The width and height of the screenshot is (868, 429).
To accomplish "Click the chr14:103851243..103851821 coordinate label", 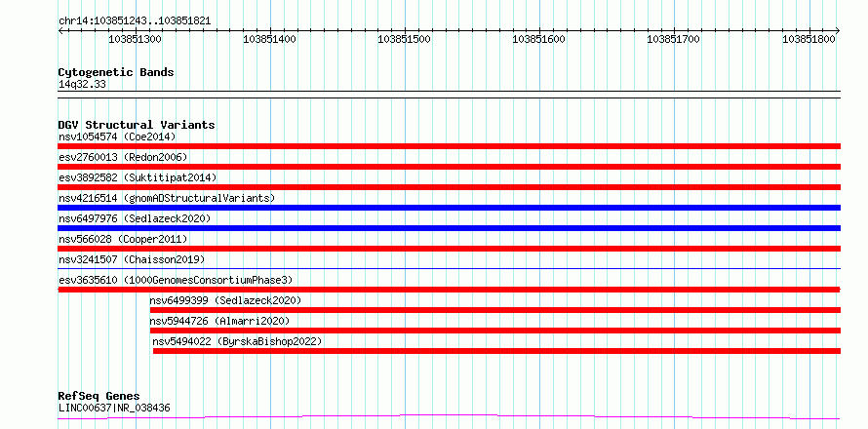I will pos(135,21).
